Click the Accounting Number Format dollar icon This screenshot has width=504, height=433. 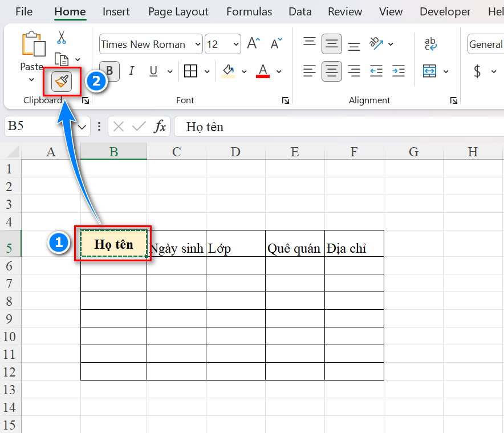477,71
